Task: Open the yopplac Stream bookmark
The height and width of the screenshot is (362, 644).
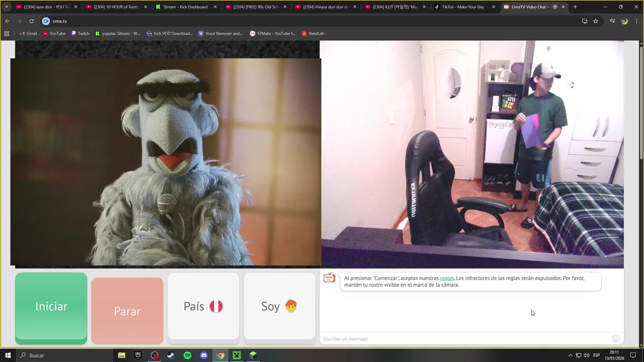Action: 118,33
